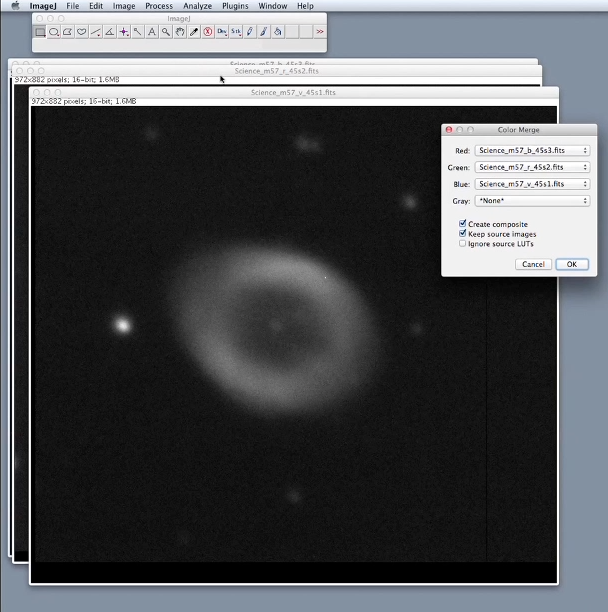Open the Edit menu
The height and width of the screenshot is (612, 608).
click(x=96, y=6)
